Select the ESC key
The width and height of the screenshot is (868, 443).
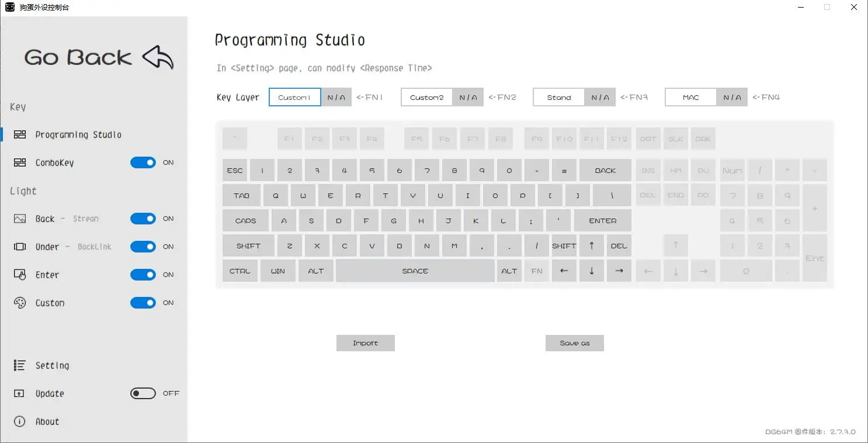(x=235, y=171)
